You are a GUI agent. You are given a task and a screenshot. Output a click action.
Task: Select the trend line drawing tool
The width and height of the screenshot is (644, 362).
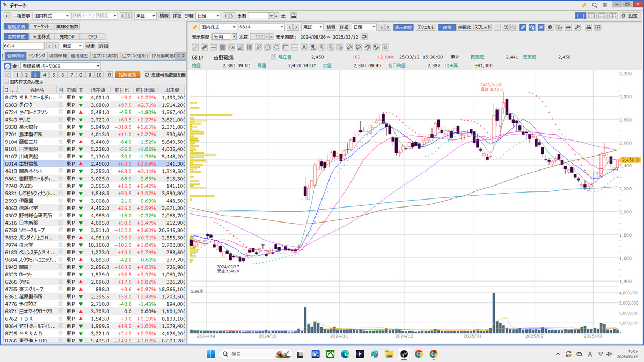tap(195, 47)
